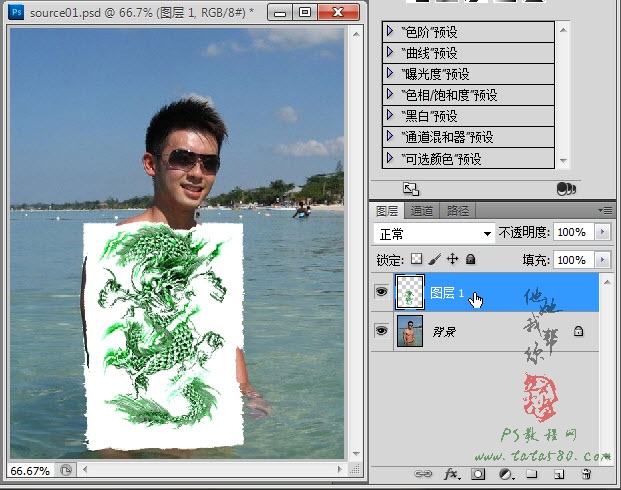Open the layer style fx menu
The height and width of the screenshot is (490, 621).
point(452,474)
